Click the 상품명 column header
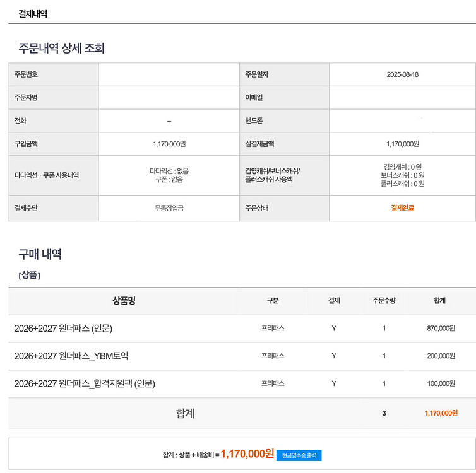This screenshot has height=473, width=476. click(124, 301)
